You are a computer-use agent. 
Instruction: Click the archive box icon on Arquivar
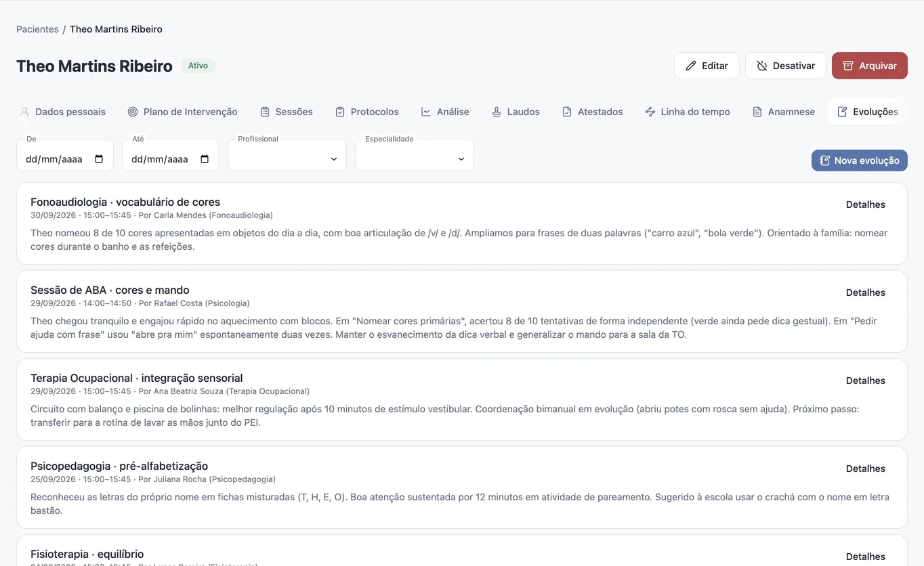(x=848, y=66)
